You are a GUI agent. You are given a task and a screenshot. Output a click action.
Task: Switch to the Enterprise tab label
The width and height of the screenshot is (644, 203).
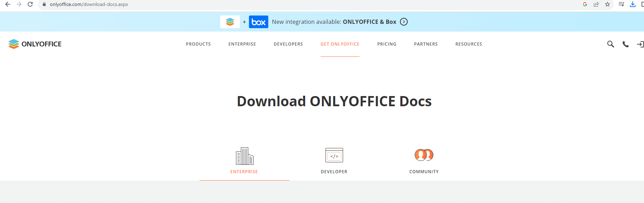click(244, 172)
